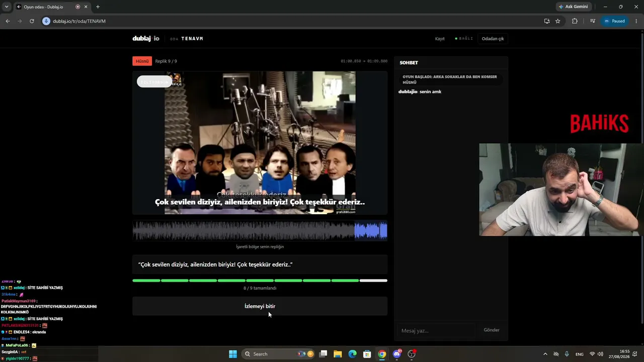The height and width of the screenshot is (362, 644).
Task: Click the last unfinished progress segment
Action: 373,281
